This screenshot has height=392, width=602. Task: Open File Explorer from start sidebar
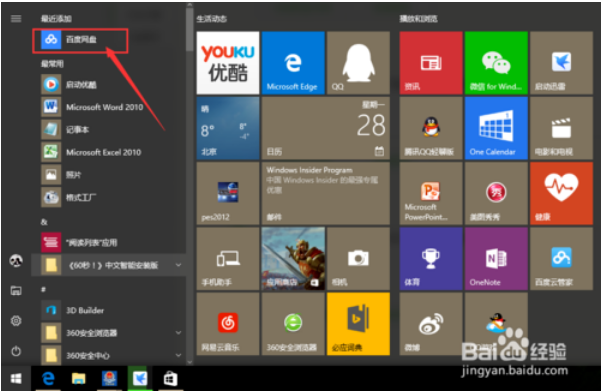pyautogui.click(x=16, y=291)
